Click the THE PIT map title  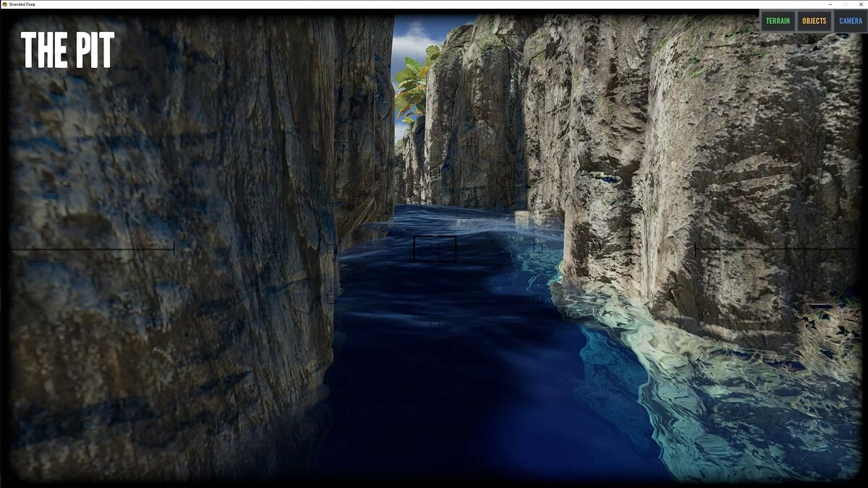[67, 51]
